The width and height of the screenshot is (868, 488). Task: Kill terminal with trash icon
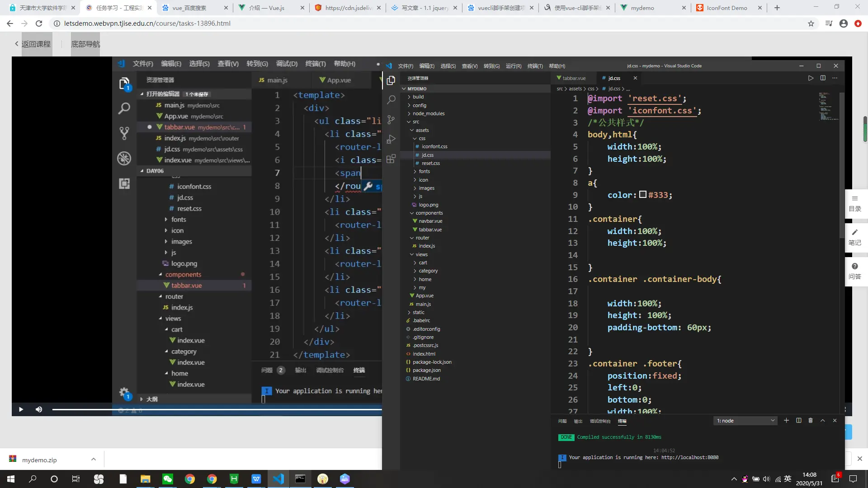[811, 421]
